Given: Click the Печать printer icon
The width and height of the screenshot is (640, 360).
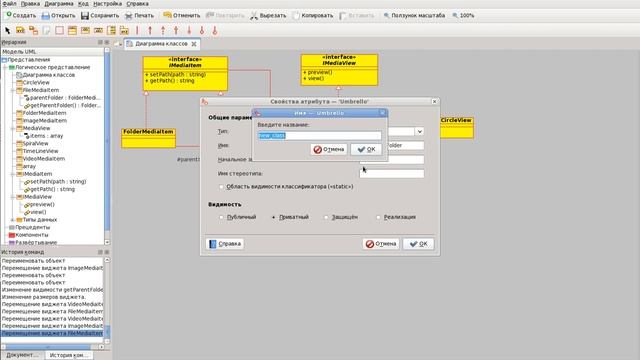Looking at the screenshot, I should 129,16.
